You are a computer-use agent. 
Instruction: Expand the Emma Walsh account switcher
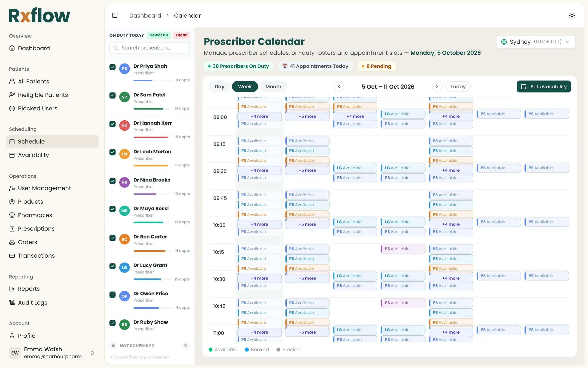(x=52, y=353)
